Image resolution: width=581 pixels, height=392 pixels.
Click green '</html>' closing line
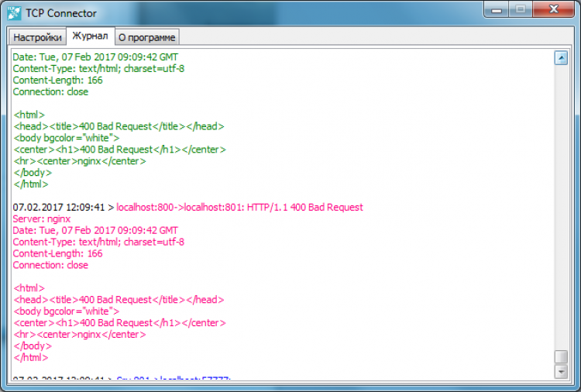(31, 184)
